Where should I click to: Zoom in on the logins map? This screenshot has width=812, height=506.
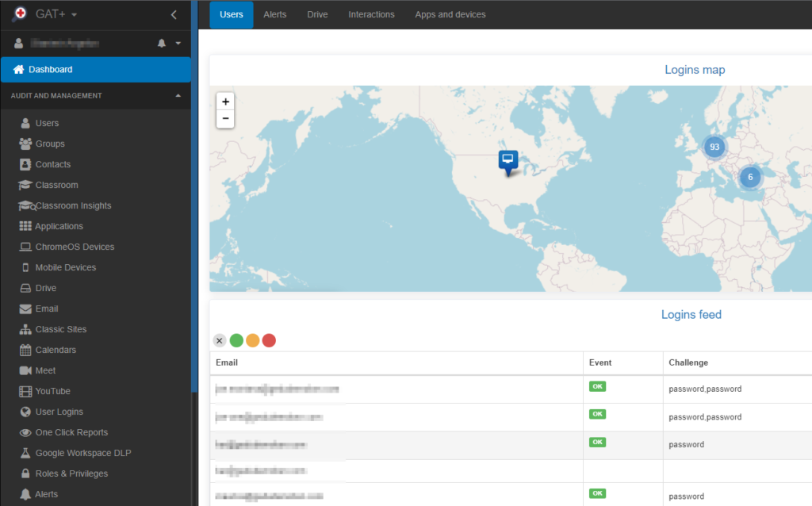pyautogui.click(x=225, y=102)
